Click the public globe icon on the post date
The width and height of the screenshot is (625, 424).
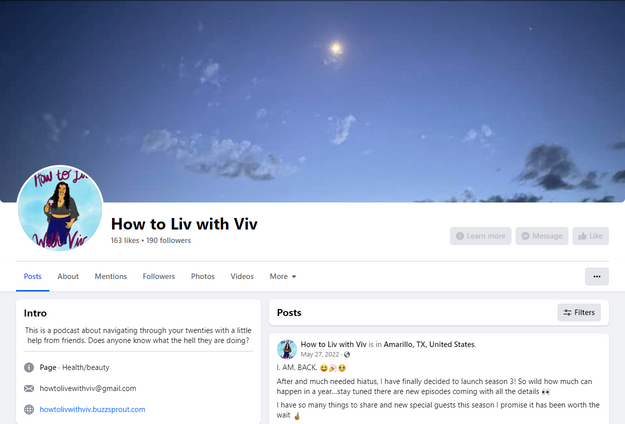[x=347, y=355]
